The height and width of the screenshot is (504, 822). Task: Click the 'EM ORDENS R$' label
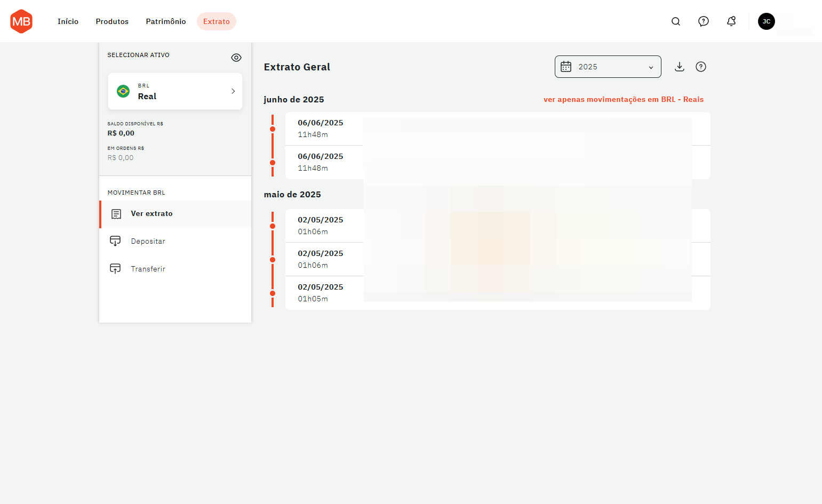[x=126, y=148]
